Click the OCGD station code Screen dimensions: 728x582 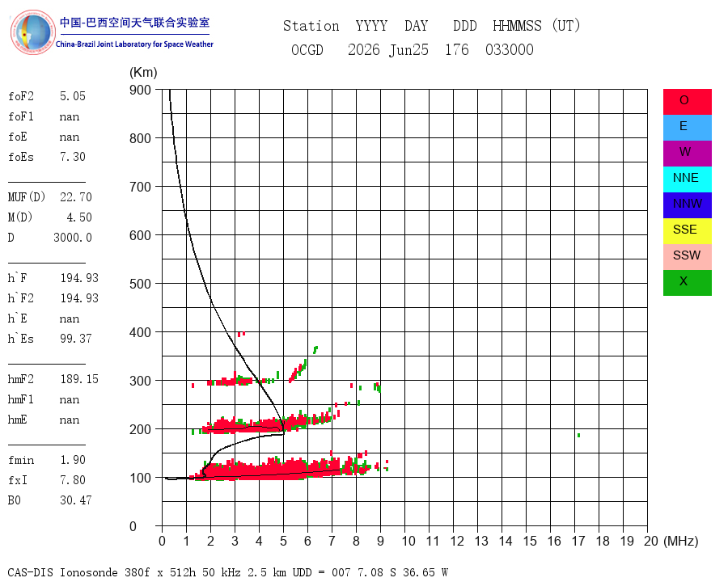coord(307,49)
